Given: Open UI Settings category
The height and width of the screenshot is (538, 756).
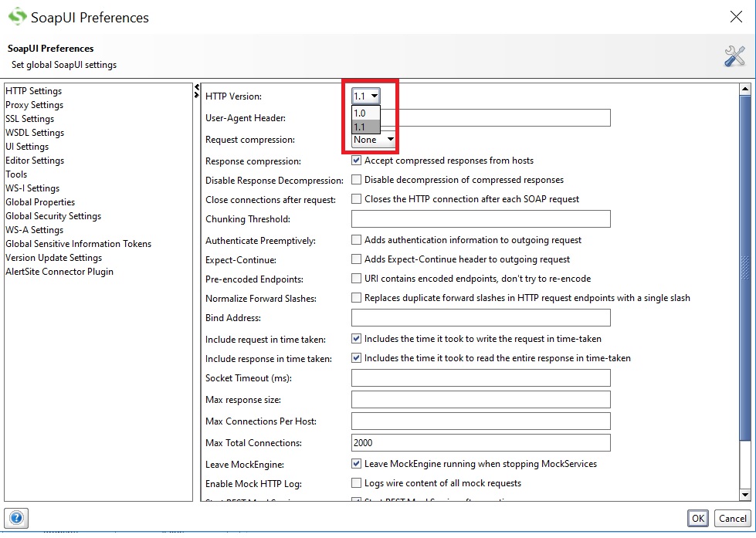Looking at the screenshot, I should point(27,147).
